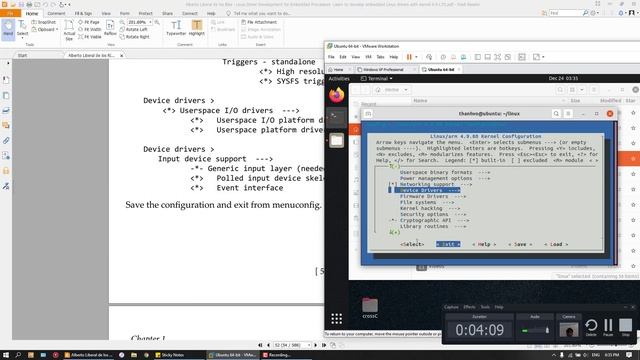This screenshot has width=640, height=360.
Task: Apply Fit Visible view
Action: click(90, 37)
